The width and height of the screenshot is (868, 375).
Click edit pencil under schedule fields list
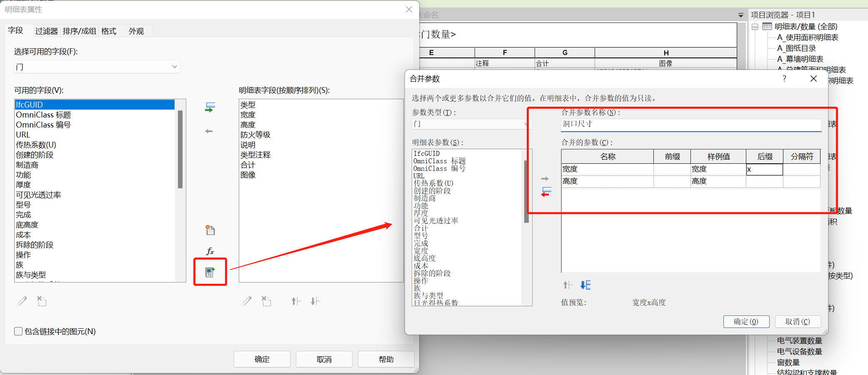(247, 301)
